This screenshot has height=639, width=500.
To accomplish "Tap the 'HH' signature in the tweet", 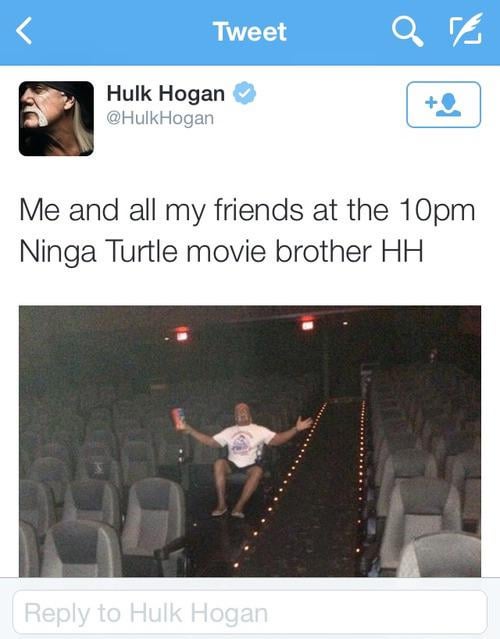I will 402,251.
